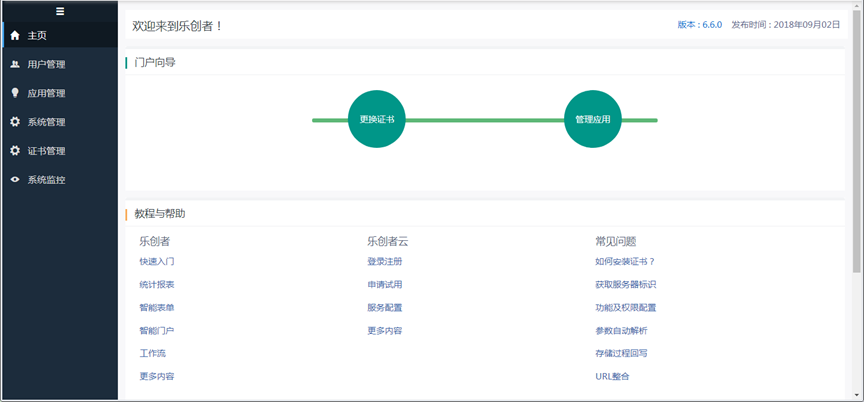Click the hamburger menu icon in sidebar
The width and height of the screenshot is (864, 402).
coord(60,12)
